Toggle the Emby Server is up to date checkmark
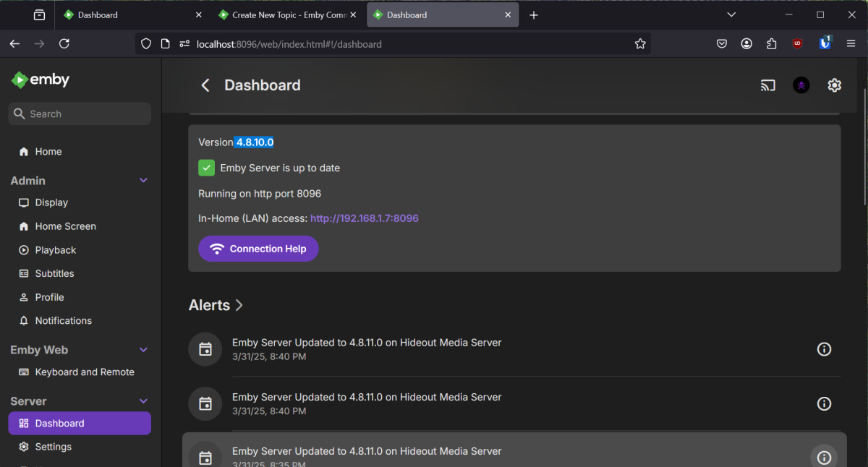868x467 pixels. click(207, 168)
